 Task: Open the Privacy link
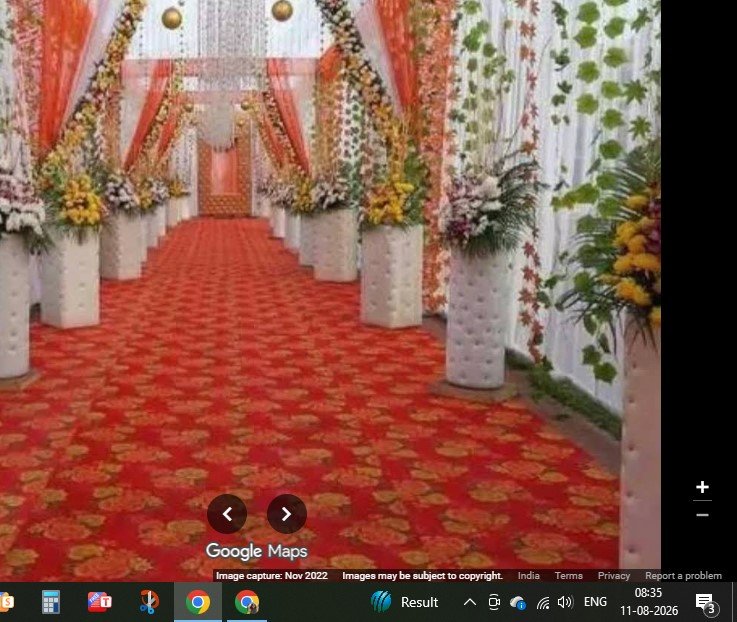point(614,575)
